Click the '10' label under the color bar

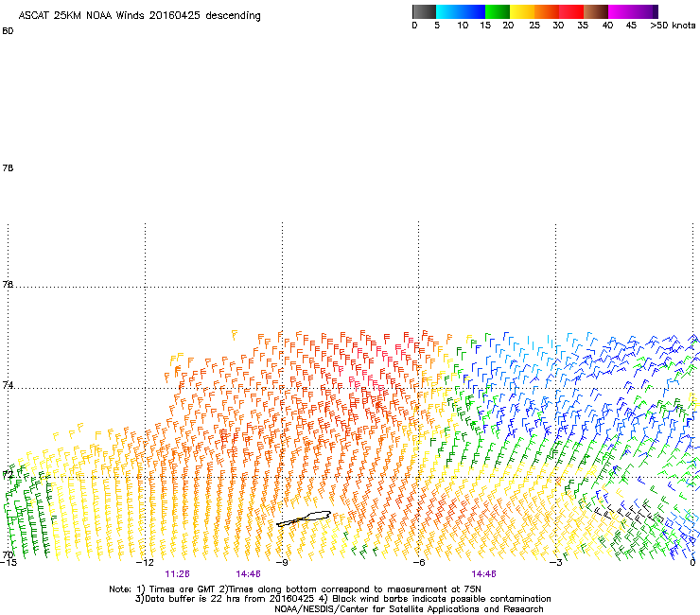coord(463,26)
